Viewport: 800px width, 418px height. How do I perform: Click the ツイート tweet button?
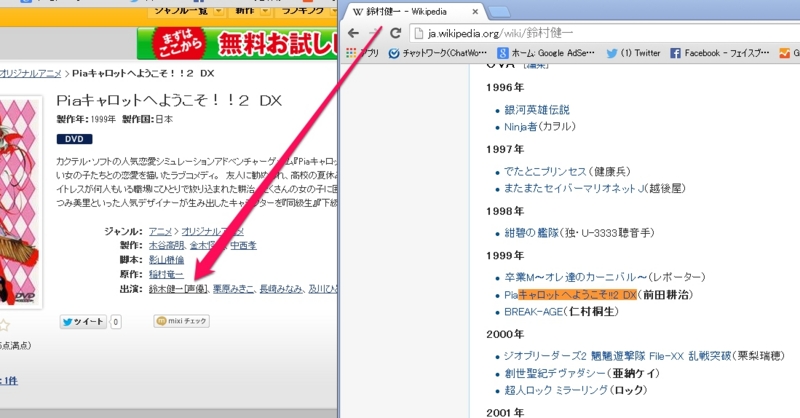[83, 322]
